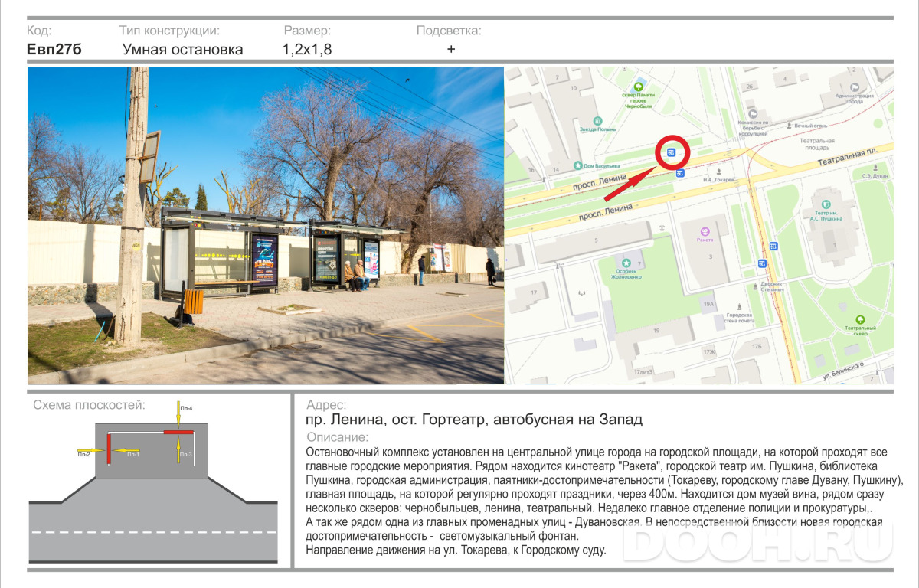Select the Подсветка: header label
This screenshot has height=588, width=919.
point(449,31)
